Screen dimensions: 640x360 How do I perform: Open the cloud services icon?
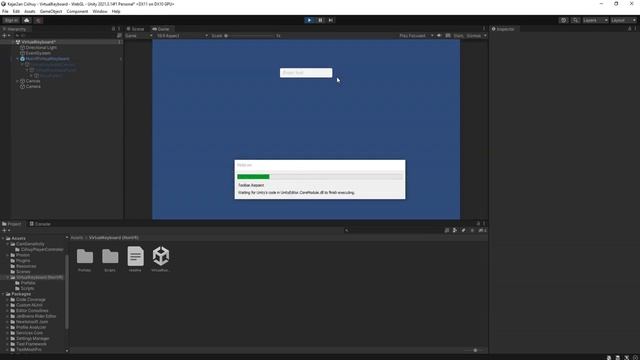27,20
